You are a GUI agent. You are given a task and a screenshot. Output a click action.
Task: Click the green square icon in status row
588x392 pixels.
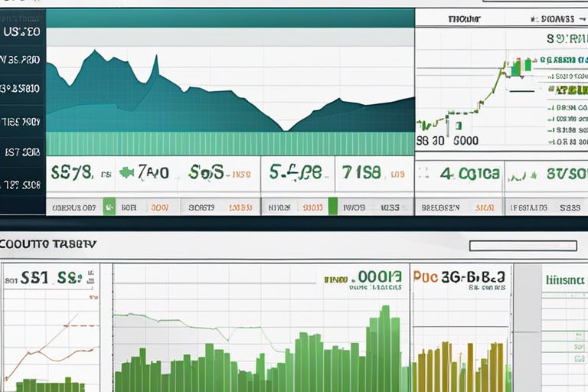pyautogui.click(x=109, y=207)
